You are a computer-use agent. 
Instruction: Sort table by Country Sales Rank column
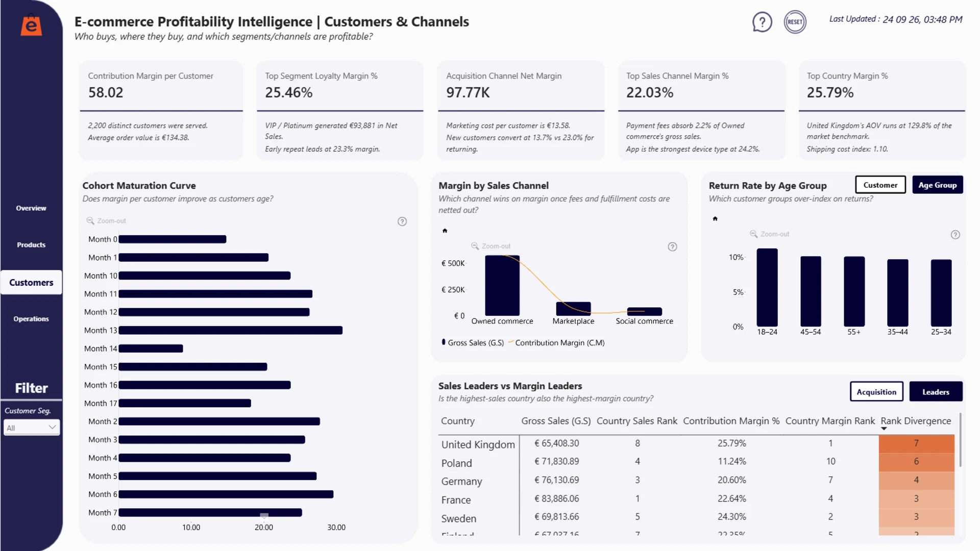pyautogui.click(x=637, y=421)
